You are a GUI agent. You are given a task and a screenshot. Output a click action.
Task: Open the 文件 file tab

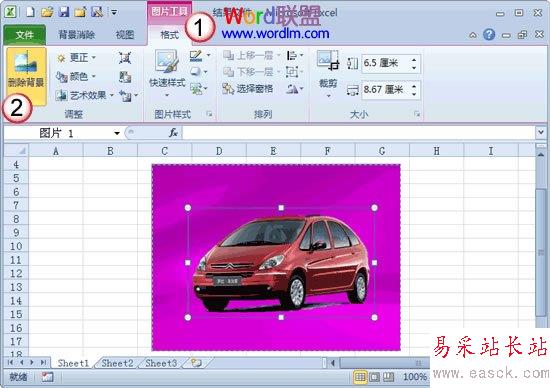pyautogui.click(x=25, y=35)
